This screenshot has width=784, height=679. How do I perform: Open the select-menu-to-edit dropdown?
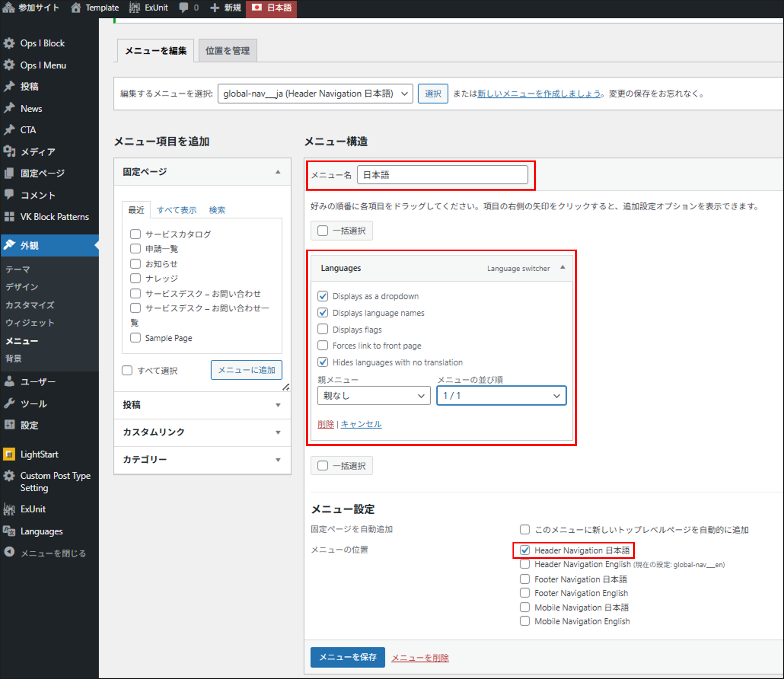315,94
